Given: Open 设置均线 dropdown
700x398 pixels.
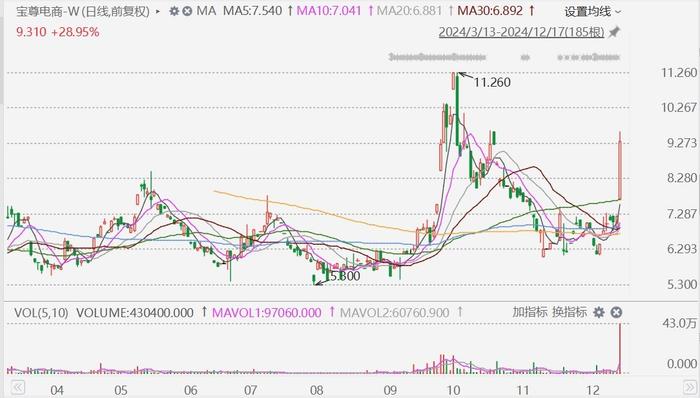Looking at the screenshot, I should [592, 12].
